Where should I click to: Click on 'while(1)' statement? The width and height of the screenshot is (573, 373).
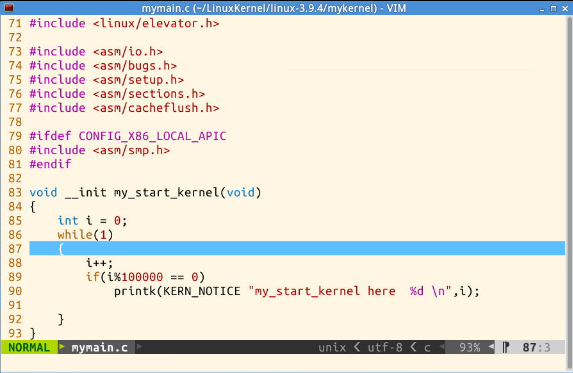pos(86,235)
